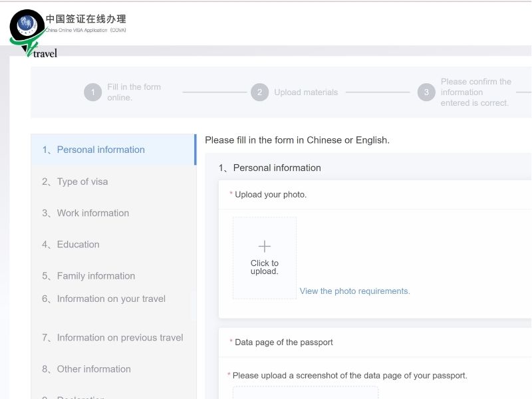View the photo requirements link
This screenshot has width=532, height=399.
pos(354,291)
